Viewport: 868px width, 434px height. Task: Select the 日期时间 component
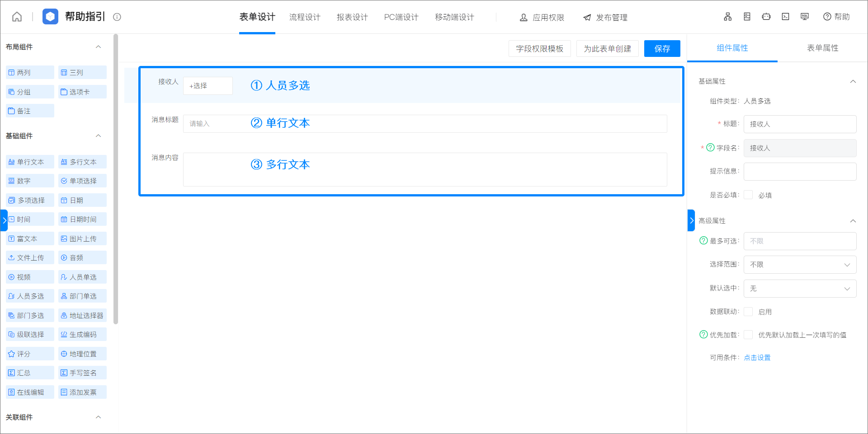[82, 219]
